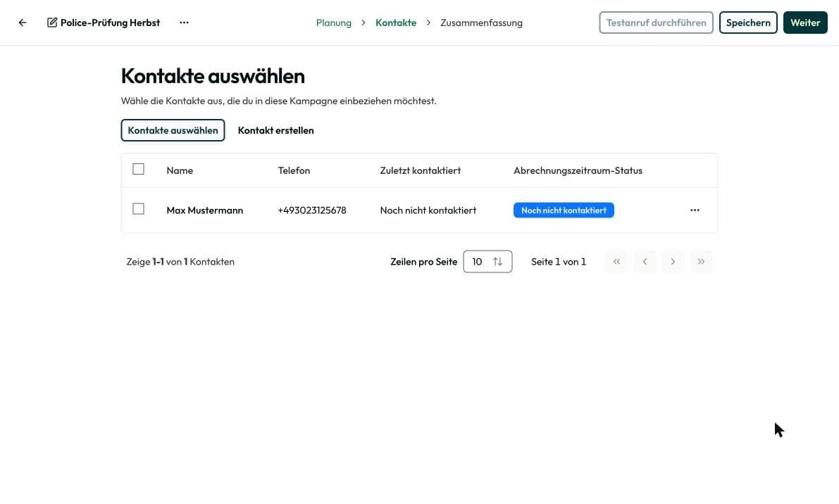The image size is (839, 504).
Task: Proceed with the Weiter button
Action: [805, 23]
